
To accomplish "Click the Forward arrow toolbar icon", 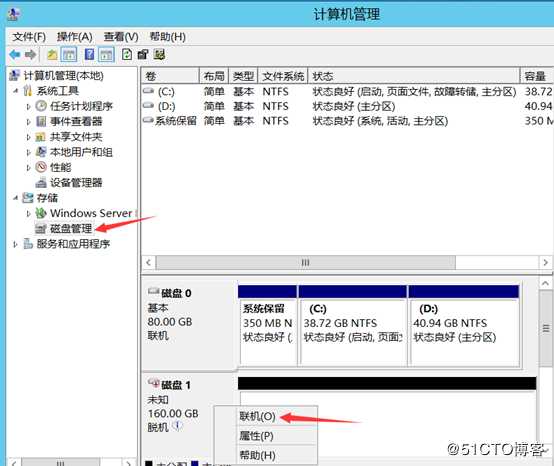I will tap(31, 55).
